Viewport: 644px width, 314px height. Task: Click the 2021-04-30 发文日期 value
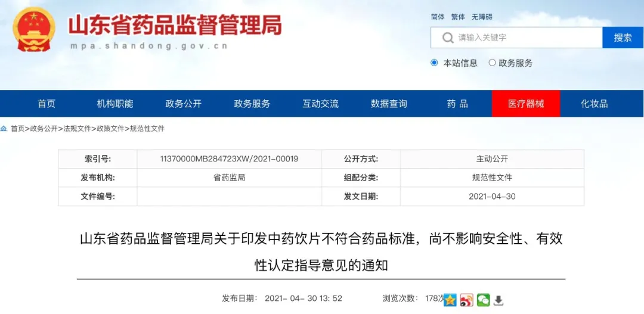(x=492, y=197)
